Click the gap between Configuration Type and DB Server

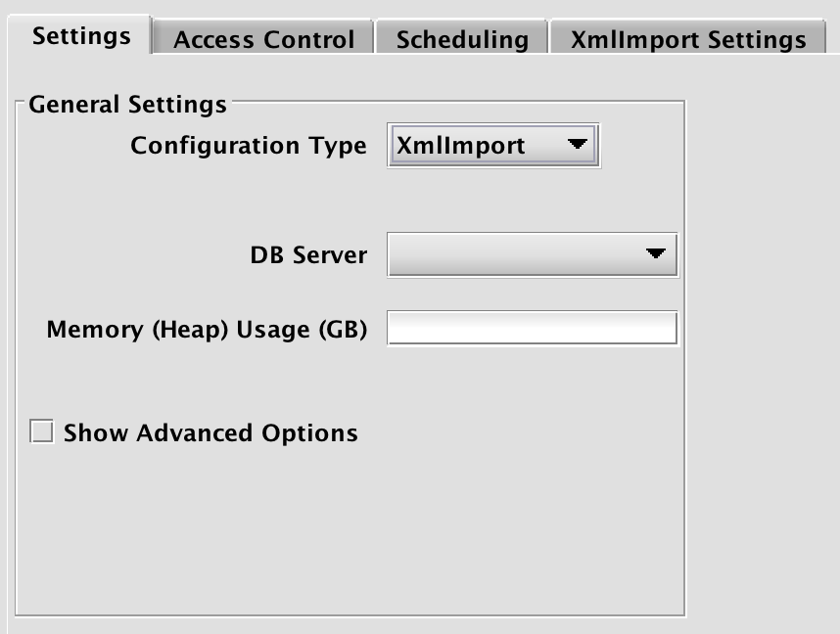point(392,201)
